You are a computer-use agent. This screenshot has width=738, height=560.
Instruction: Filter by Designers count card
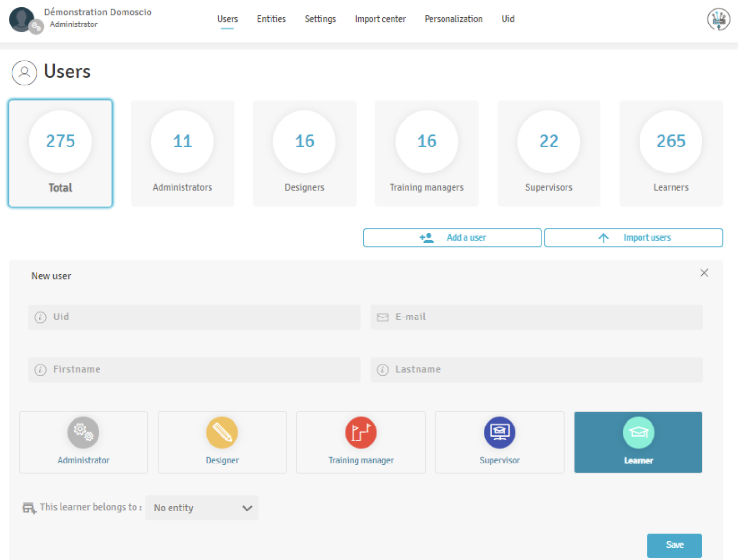(x=305, y=154)
